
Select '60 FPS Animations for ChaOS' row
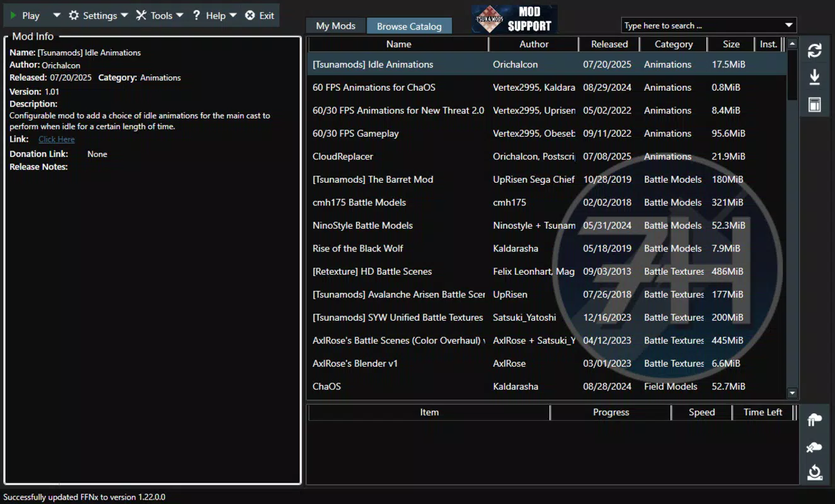coord(547,88)
